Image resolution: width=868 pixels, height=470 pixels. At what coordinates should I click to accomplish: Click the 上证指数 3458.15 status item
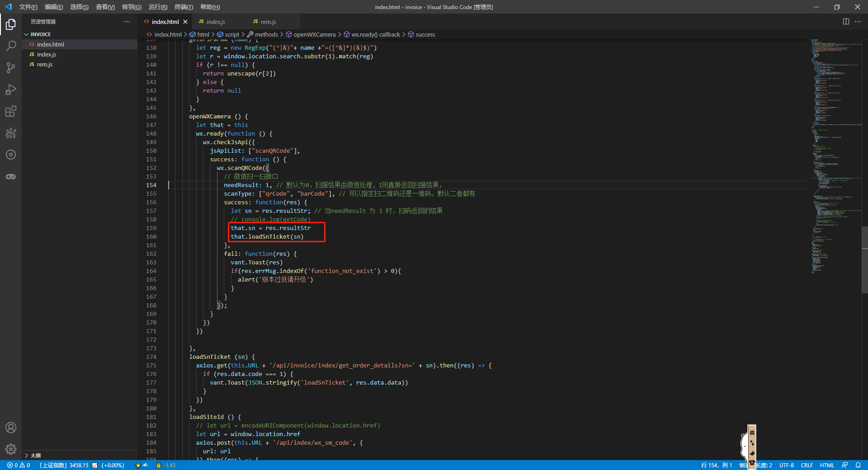pyautogui.click(x=64, y=465)
